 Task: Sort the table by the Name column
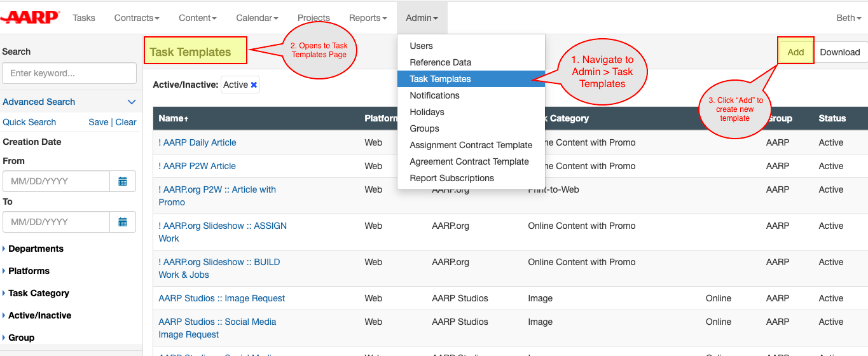(x=173, y=118)
